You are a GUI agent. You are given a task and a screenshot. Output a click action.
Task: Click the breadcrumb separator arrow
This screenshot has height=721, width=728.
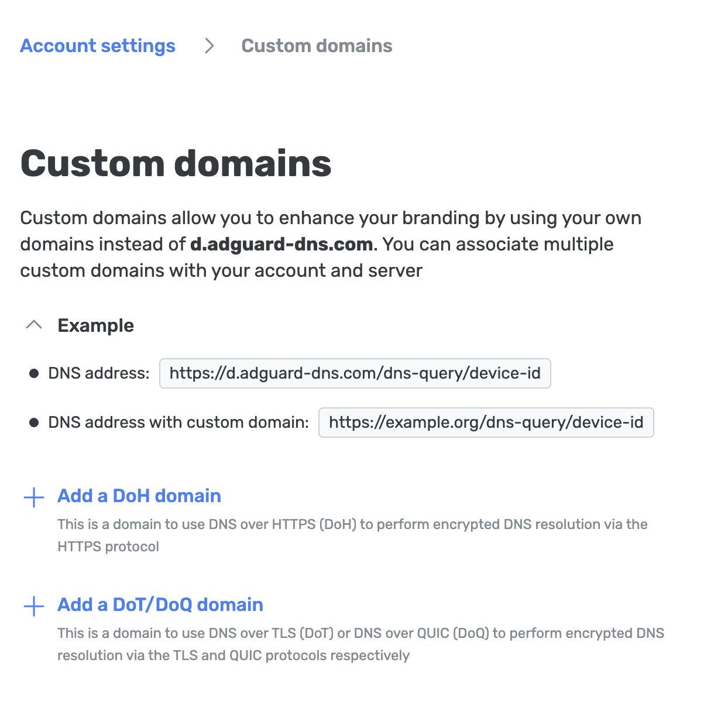[x=209, y=46]
